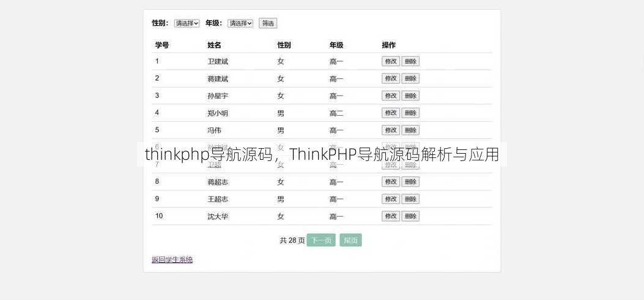This screenshot has width=644, height=300.
Task: Click grade 高一 in 蒋超志 row
Action: pyautogui.click(x=336, y=182)
